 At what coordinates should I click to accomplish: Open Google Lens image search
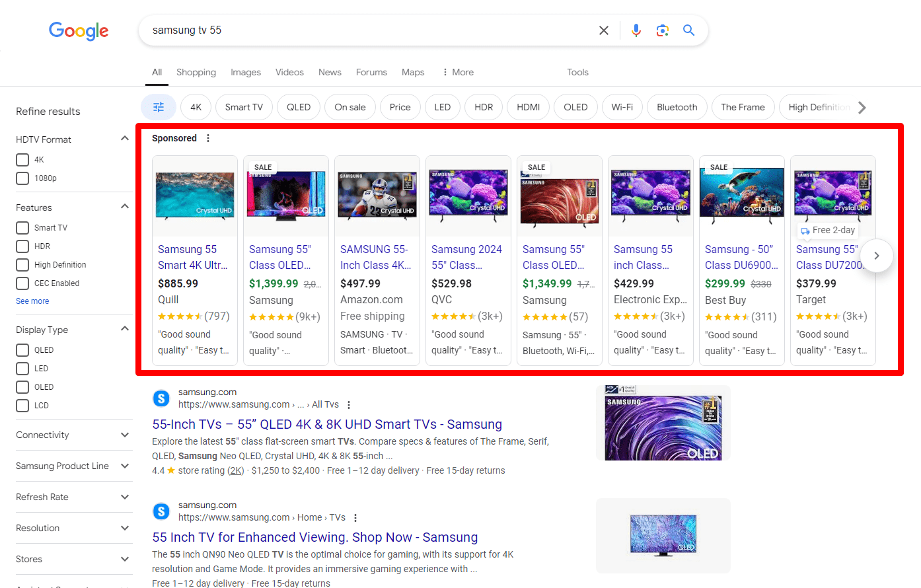(662, 30)
